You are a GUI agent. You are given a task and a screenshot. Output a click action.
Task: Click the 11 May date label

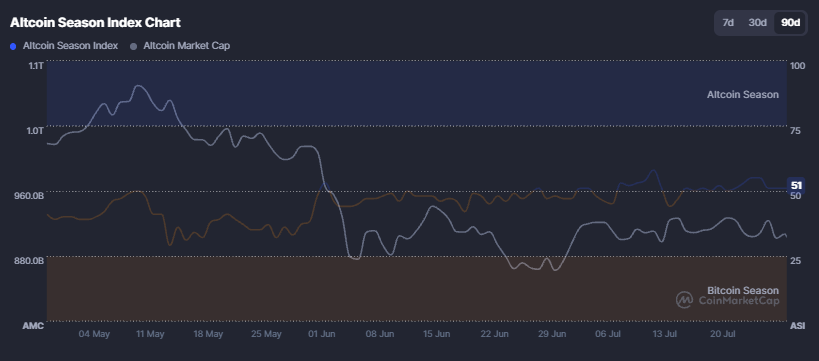(x=150, y=334)
